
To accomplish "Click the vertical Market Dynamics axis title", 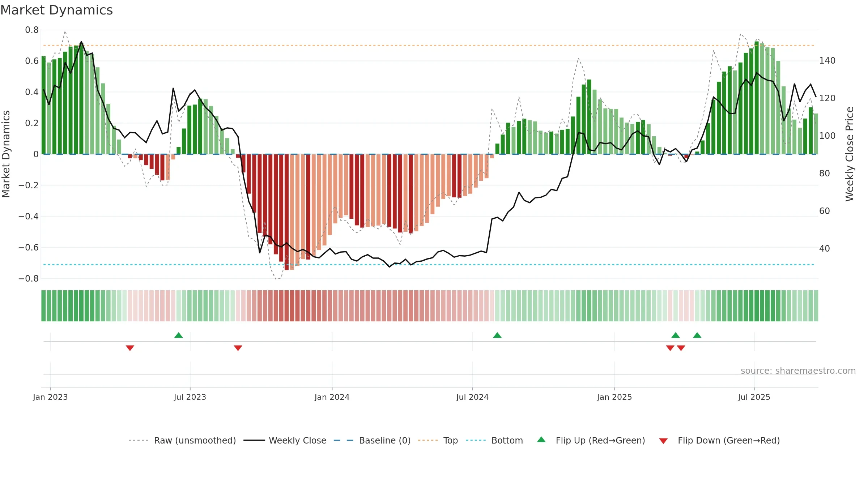I will point(6,154).
